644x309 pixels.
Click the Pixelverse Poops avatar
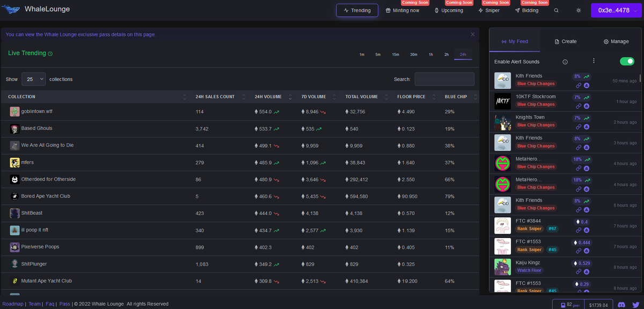coord(14,247)
